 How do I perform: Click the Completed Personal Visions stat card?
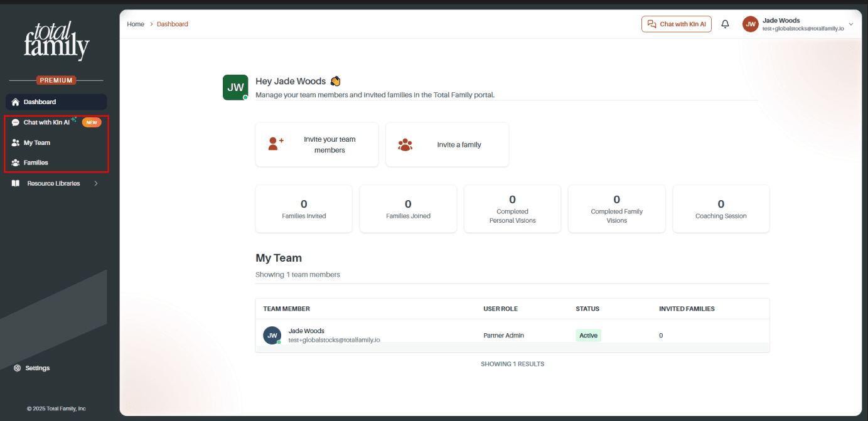tap(512, 209)
